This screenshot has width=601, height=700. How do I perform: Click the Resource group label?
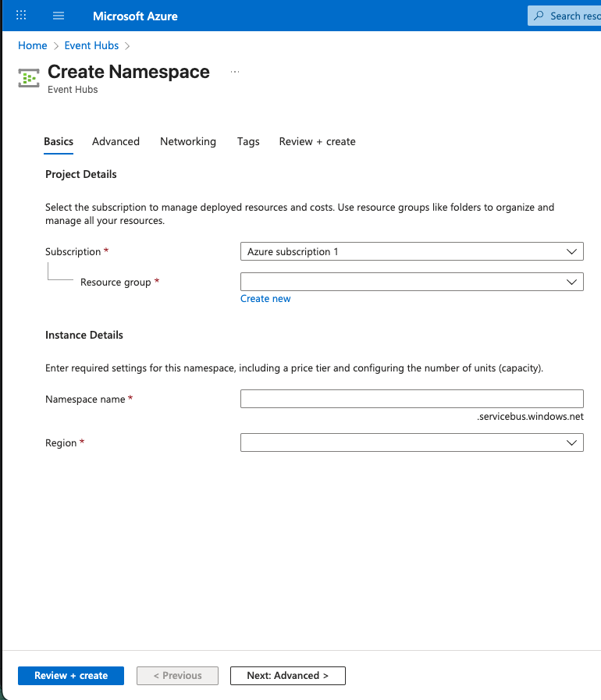tap(116, 282)
